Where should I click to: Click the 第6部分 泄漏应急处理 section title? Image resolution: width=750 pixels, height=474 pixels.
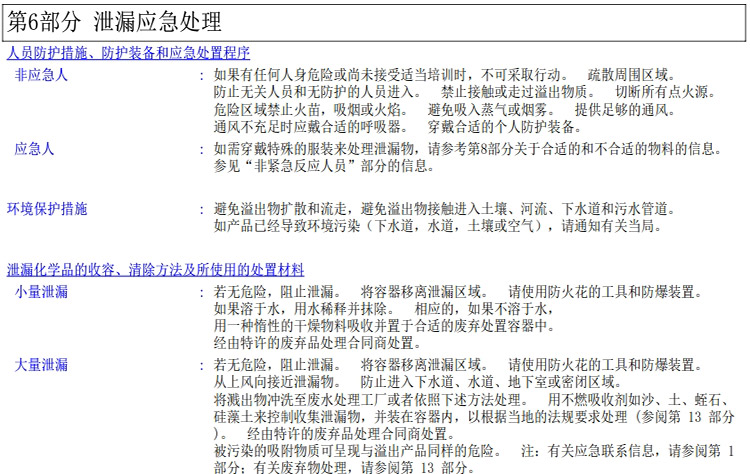coord(114,21)
